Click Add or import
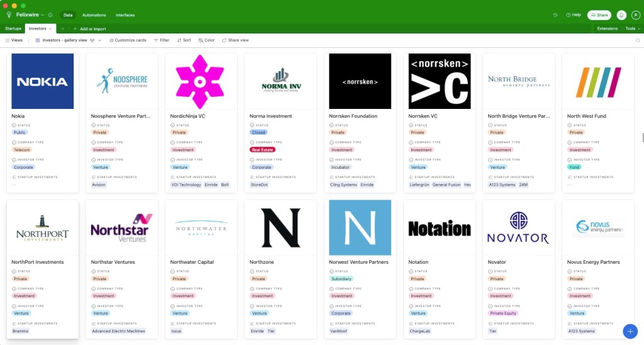 click(89, 28)
